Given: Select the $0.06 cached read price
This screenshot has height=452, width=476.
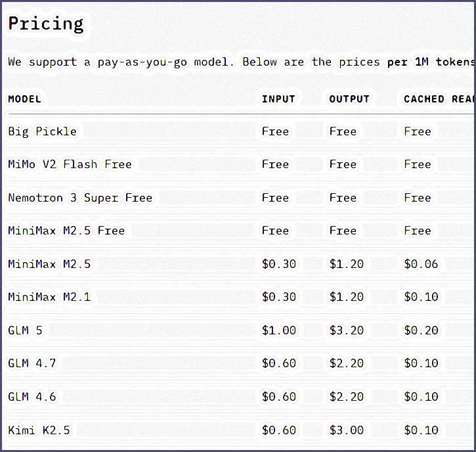Looking at the screenshot, I should click(421, 264).
